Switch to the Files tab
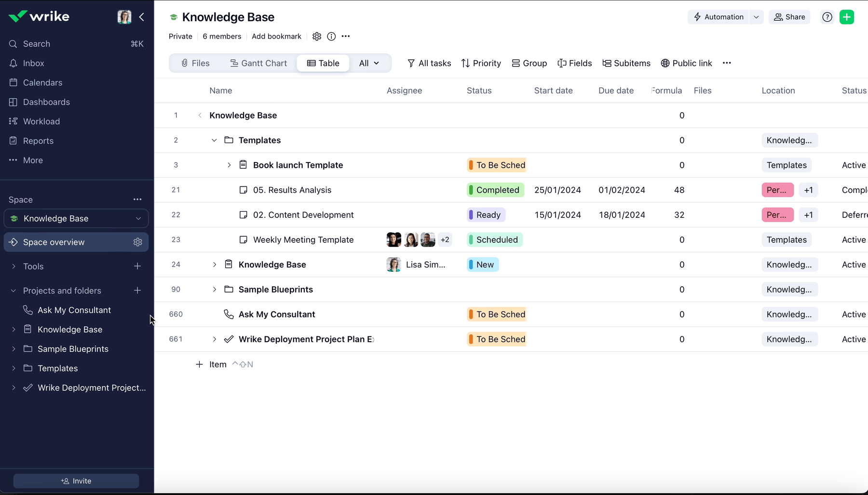Screen dimensions: 868x495 pyautogui.click(x=195, y=63)
